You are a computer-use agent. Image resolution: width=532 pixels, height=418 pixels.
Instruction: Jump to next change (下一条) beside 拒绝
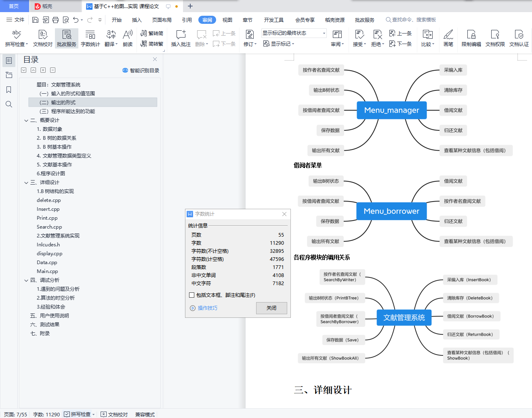pyautogui.click(x=400, y=44)
